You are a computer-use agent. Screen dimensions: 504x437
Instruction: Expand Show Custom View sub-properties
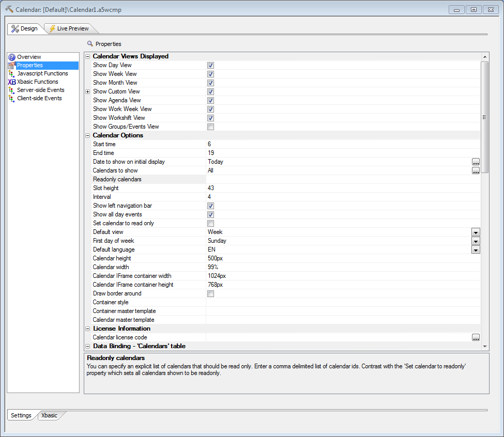(x=87, y=91)
